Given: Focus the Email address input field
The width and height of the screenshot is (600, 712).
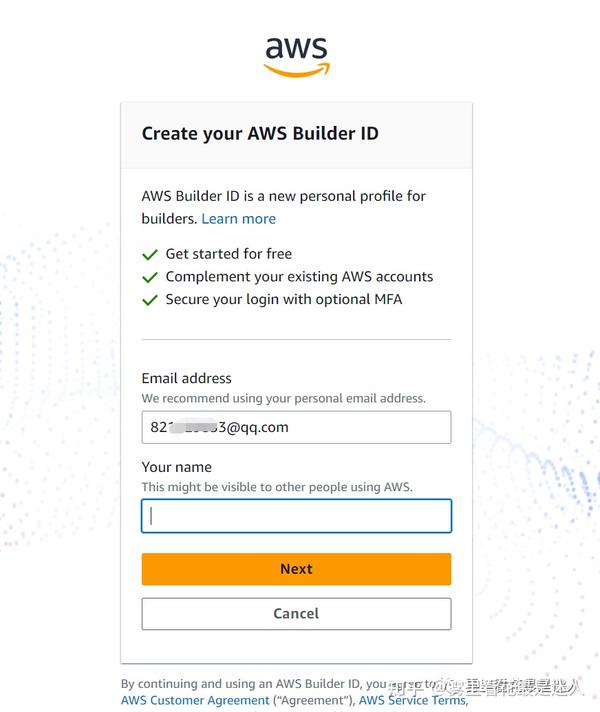Looking at the screenshot, I should coord(296,427).
